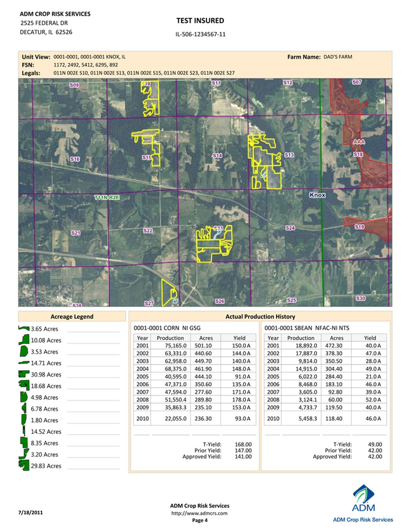Viewport: 411px width, 532px height.
Task: Click the ADM Crop Risk Services footer text
Action: pyautogui.click(x=199, y=505)
